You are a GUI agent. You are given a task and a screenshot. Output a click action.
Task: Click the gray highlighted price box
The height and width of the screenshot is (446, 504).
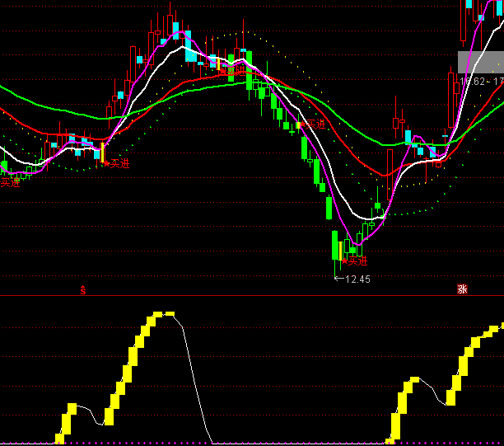[480, 61]
